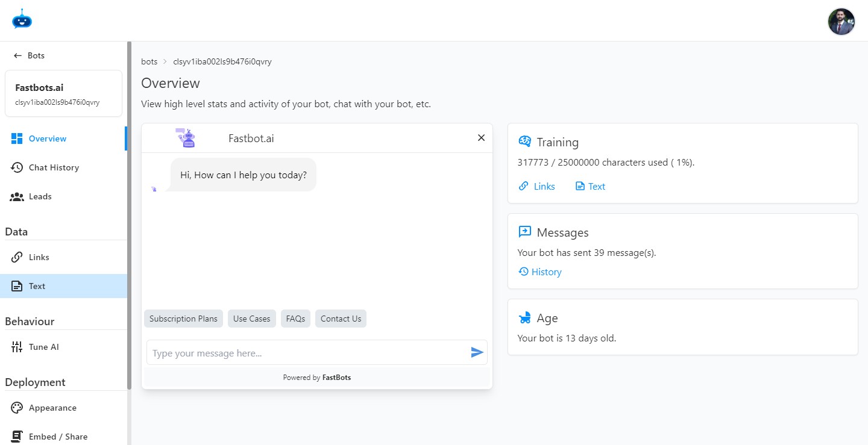Open Appearance in Deployment section
This screenshot has height=445, width=868.
tap(63, 408)
